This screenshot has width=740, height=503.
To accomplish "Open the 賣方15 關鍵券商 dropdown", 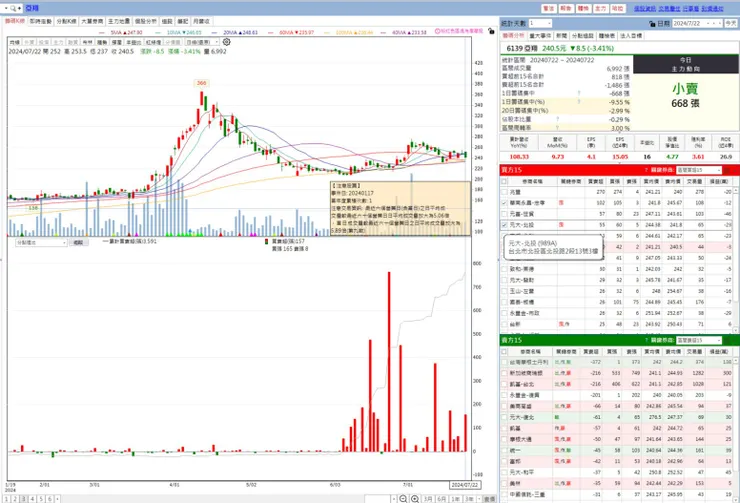I will tap(699, 340).
